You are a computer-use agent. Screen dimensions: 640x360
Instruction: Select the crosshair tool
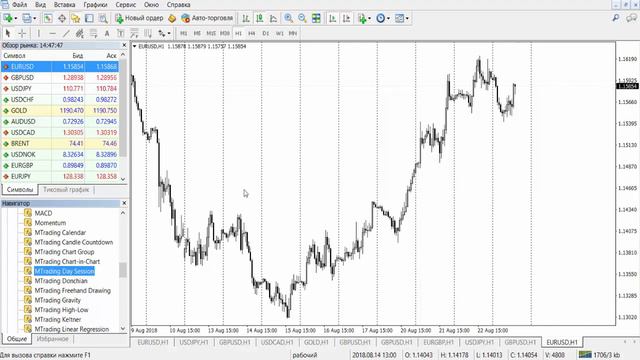click(x=22, y=33)
